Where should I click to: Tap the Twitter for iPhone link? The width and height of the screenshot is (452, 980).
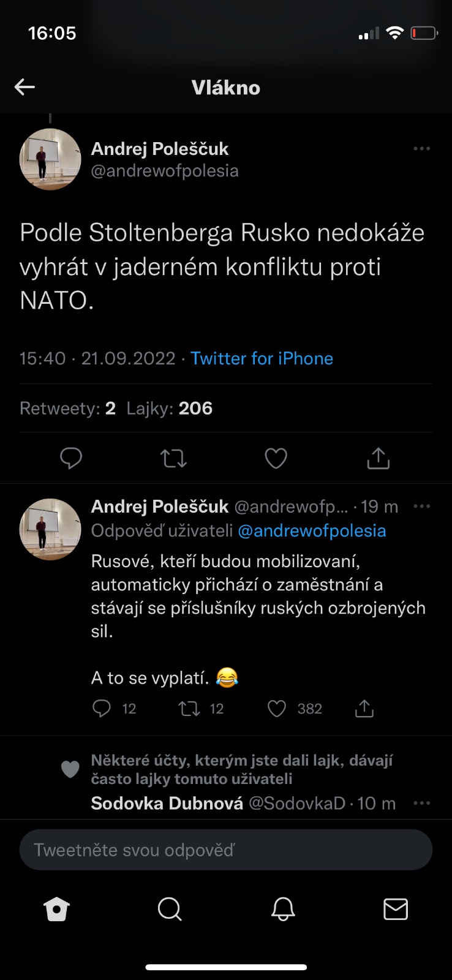coord(262,358)
